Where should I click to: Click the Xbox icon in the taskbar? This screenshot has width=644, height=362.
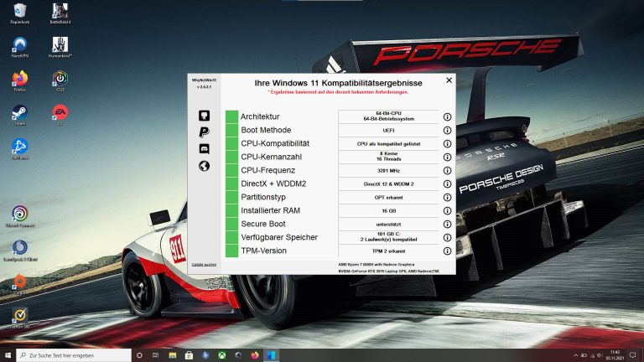[222, 354]
